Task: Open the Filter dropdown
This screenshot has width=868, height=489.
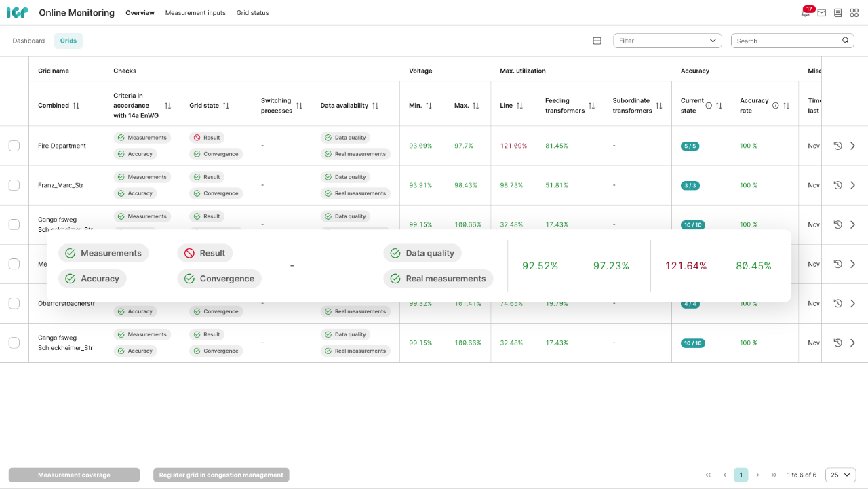Action: (x=667, y=41)
